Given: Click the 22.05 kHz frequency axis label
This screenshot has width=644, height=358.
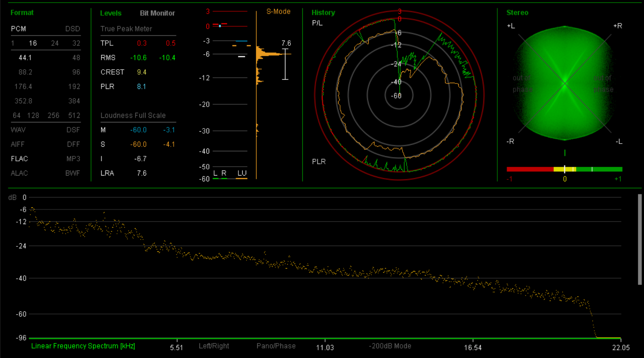Looking at the screenshot, I should pyautogui.click(x=621, y=348).
